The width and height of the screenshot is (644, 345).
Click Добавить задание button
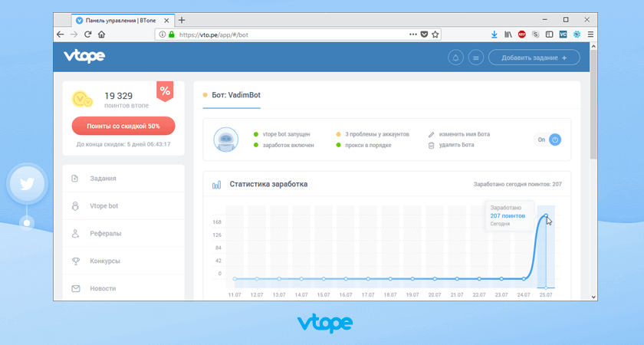point(534,58)
